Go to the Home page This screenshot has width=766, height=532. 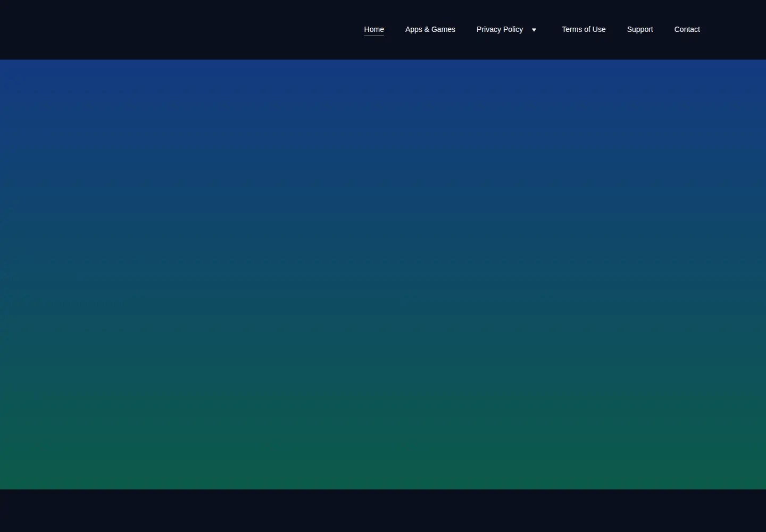point(374,29)
